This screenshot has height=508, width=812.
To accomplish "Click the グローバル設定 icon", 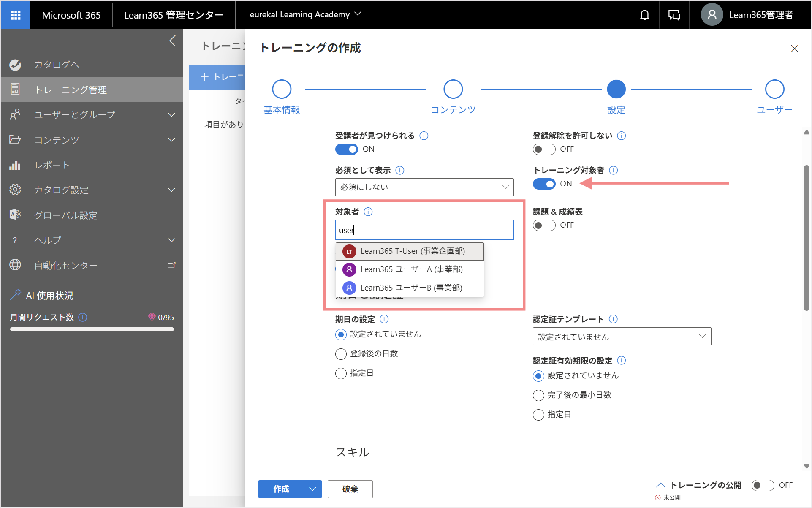I will click(x=15, y=215).
